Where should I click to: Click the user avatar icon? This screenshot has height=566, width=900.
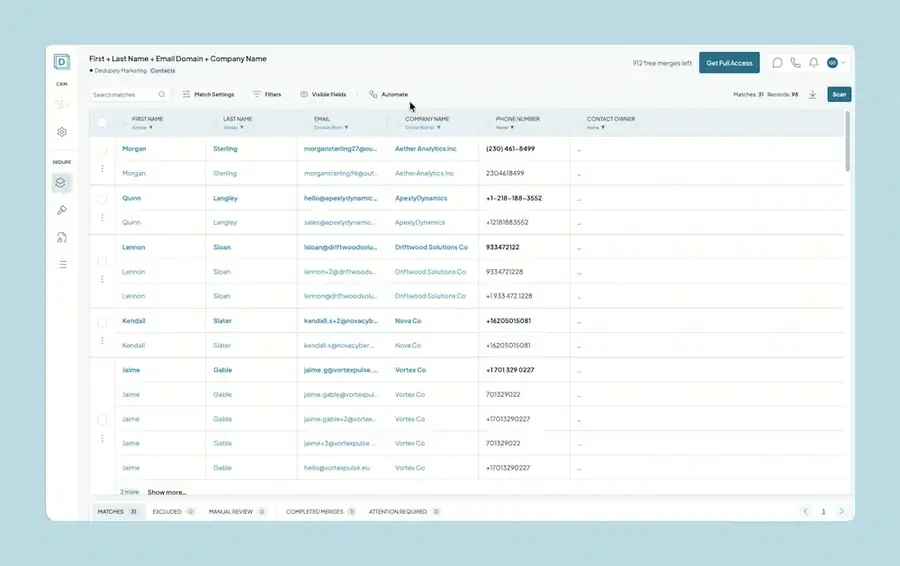coord(832,63)
